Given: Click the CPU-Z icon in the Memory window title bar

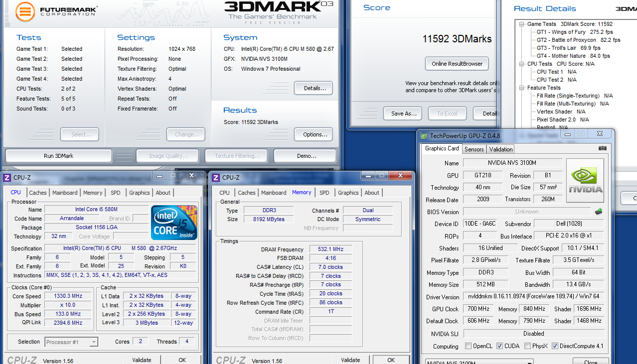Looking at the screenshot, I should click(216, 178).
